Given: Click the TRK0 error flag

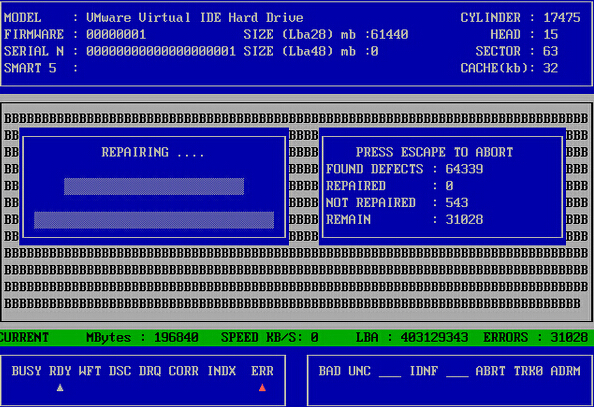Looking at the screenshot, I should [x=528, y=371].
